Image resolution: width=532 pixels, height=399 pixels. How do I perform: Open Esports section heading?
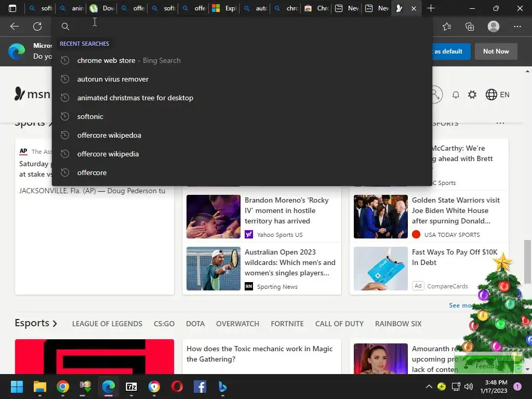[36, 323]
